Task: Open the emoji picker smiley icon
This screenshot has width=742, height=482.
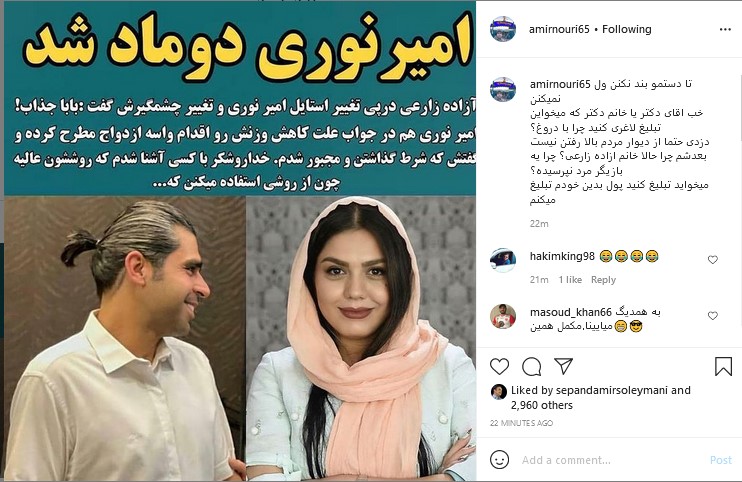Action: (499, 459)
